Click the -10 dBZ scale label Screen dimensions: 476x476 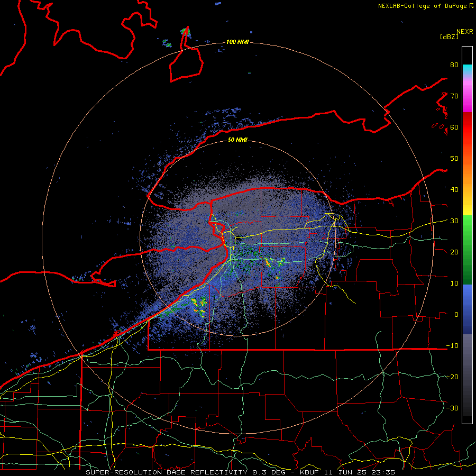point(452,346)
